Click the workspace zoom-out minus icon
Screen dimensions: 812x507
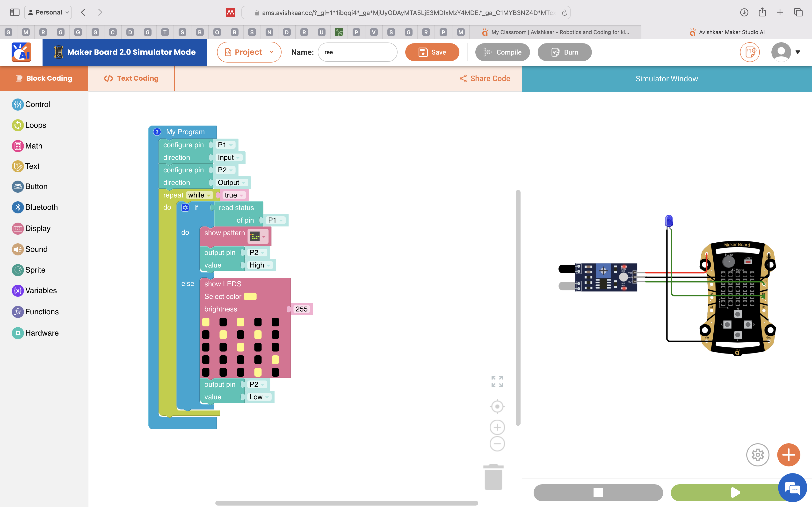coord(497,444)
